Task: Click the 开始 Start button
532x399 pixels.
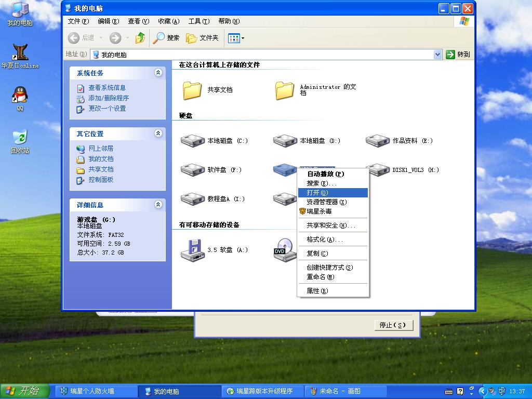Action: coord(25,391)
